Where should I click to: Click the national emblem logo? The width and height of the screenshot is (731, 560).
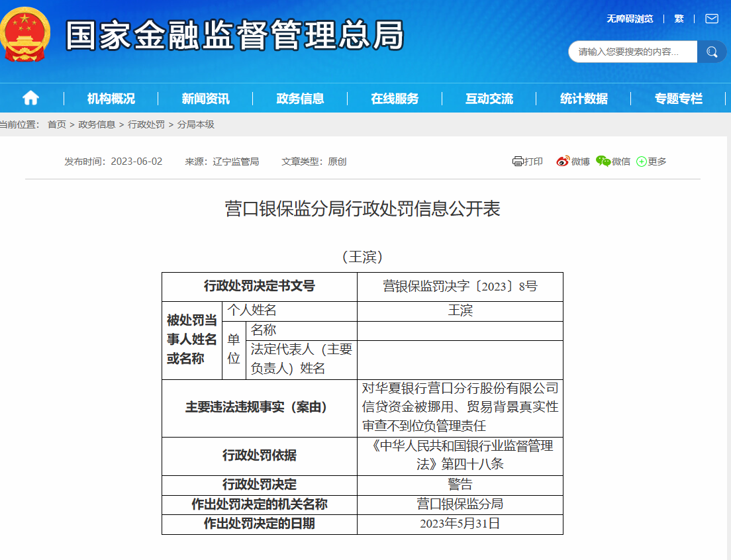click(24, 34)
